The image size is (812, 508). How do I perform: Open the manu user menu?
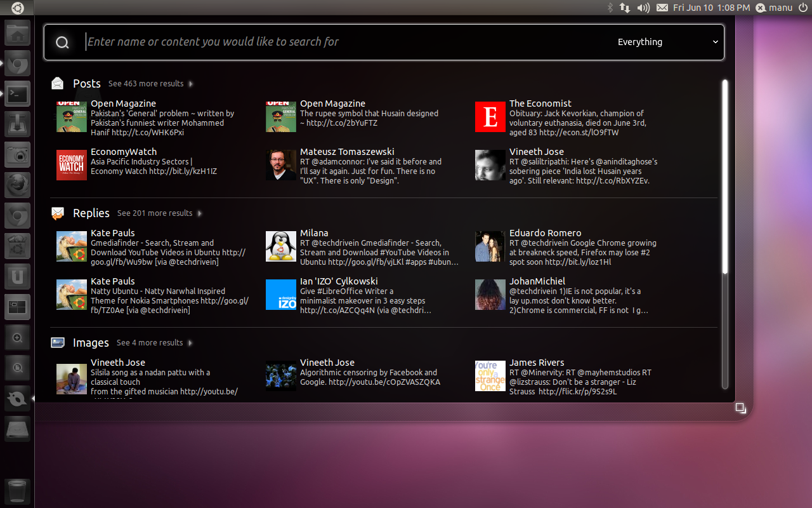[x=774, y=8]
